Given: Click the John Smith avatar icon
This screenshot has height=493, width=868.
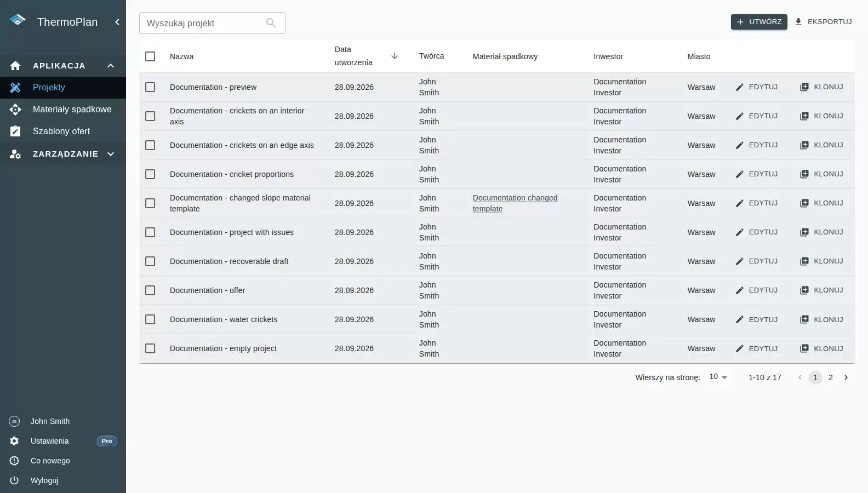Looking at the screenshot, I should tap(14, 421).
